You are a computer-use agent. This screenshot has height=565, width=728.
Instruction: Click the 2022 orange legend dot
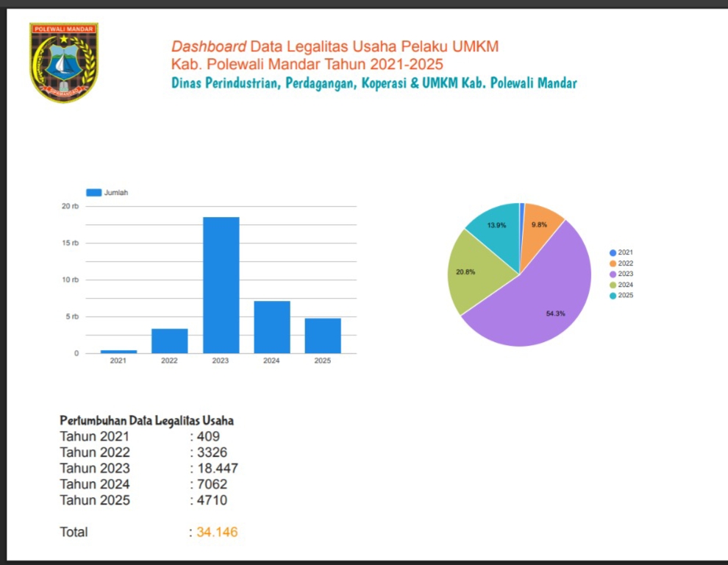[613, 263]
